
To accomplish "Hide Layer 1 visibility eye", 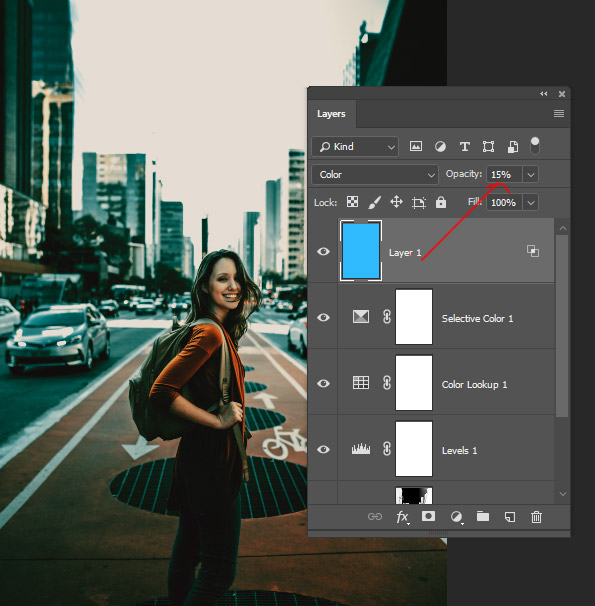I will click(323, 252).
